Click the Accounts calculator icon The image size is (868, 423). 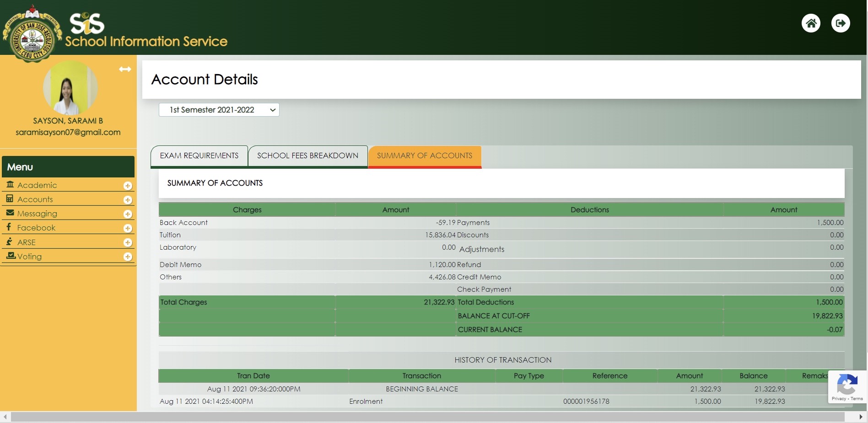coord(10,199)
